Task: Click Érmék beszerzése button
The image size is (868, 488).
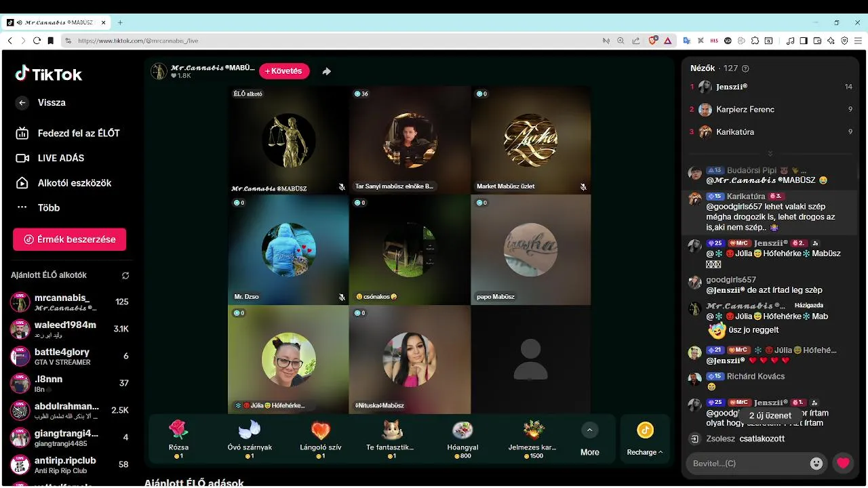Action: [69, 239]
